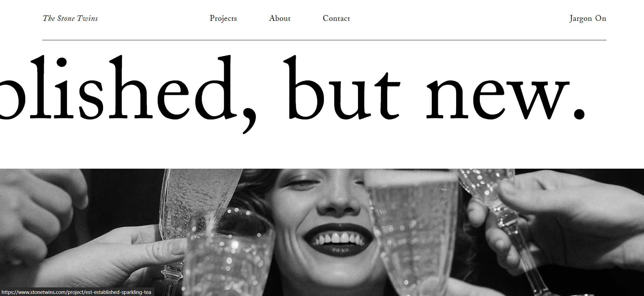Click the woman's smiling mouth in the photo
The height and width of the screenshot is (296, 644).
click(338, 240)
